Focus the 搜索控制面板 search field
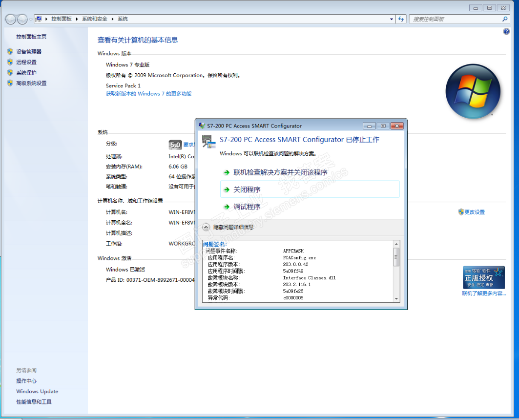The image size is (519, 420). (x=456, y=19)
